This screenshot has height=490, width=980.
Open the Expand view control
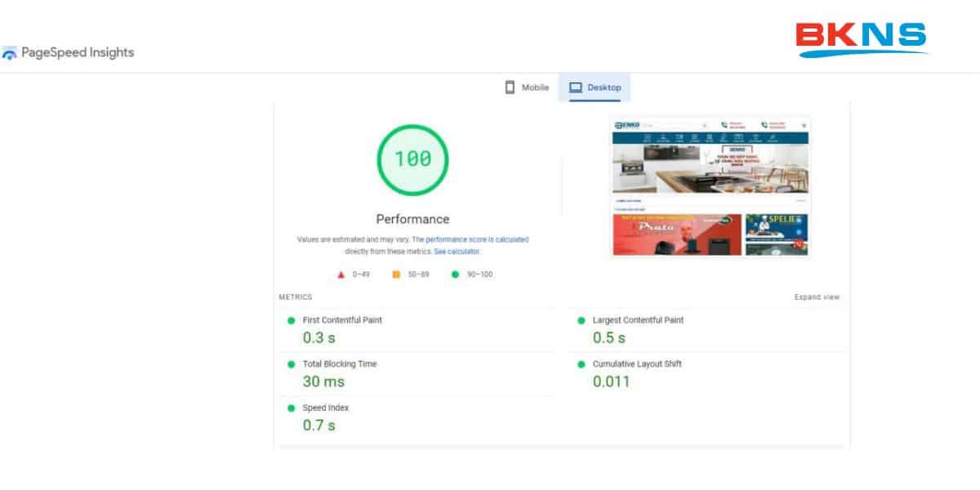(817, 297)
